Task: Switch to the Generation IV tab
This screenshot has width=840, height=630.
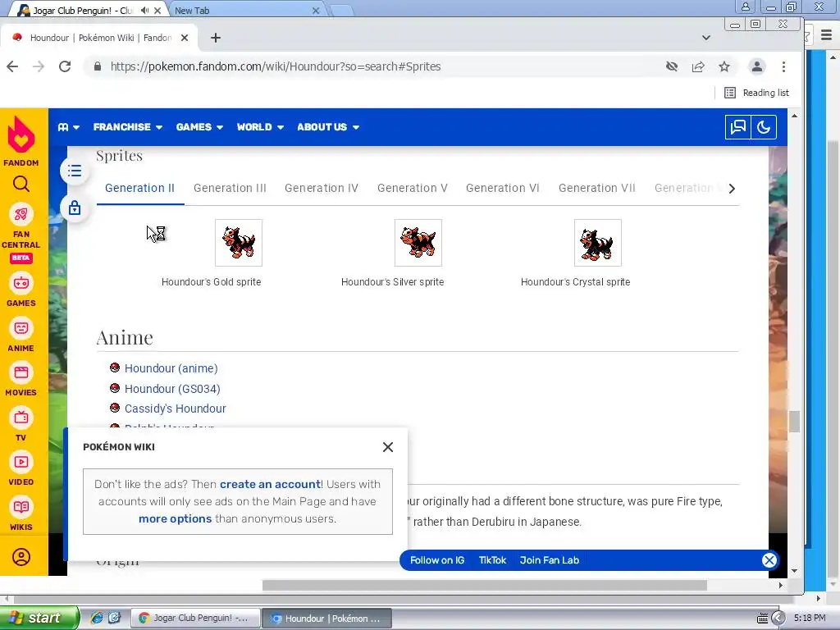Action: tap(322, 188)
